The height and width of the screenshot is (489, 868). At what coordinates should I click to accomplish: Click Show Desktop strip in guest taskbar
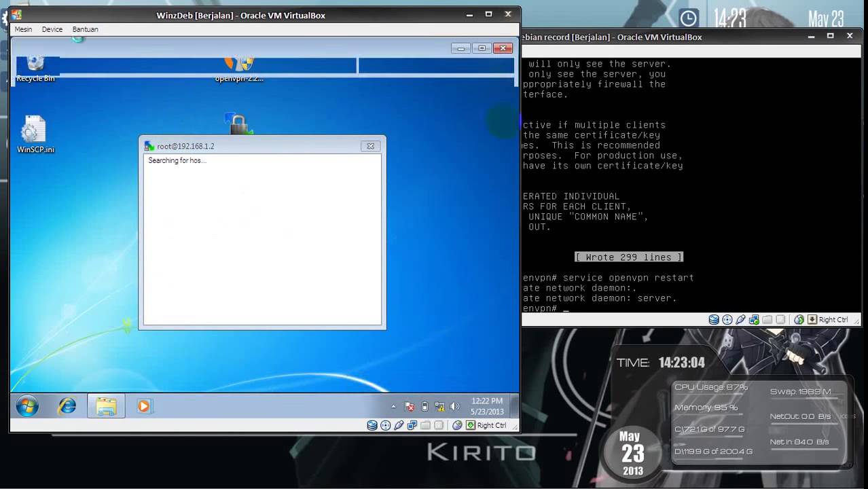point(514,406)
